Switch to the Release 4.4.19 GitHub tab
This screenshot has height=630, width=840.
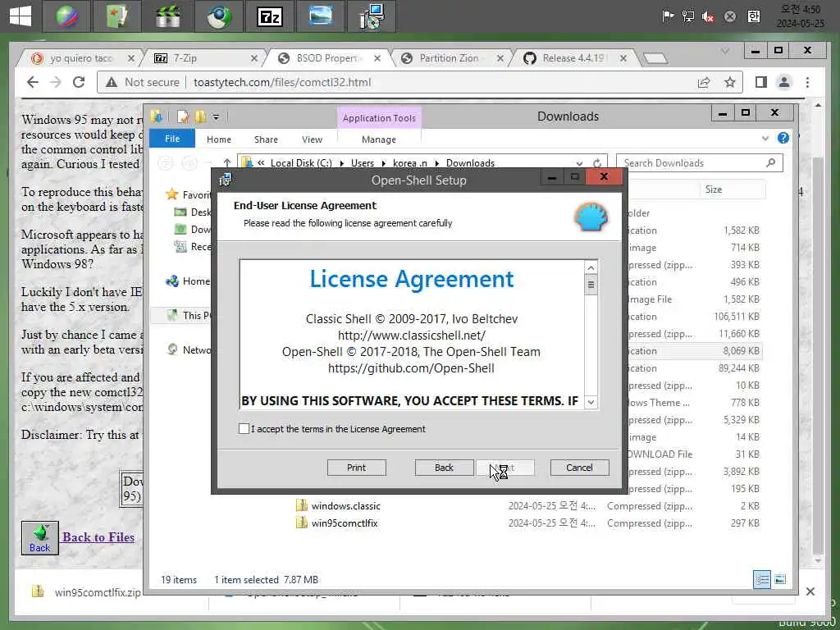573,58
